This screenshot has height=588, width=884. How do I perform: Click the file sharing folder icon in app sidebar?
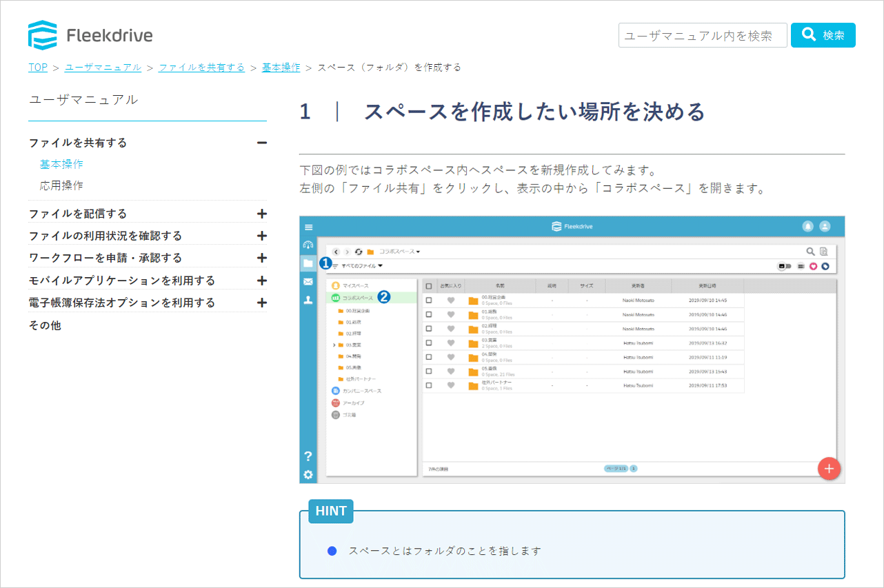(308, 263)
